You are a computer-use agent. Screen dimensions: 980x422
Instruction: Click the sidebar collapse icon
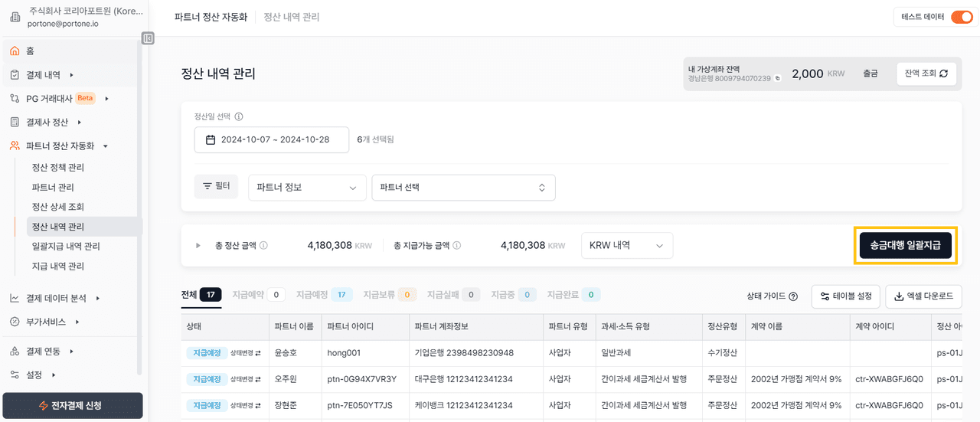pos(148,38)
